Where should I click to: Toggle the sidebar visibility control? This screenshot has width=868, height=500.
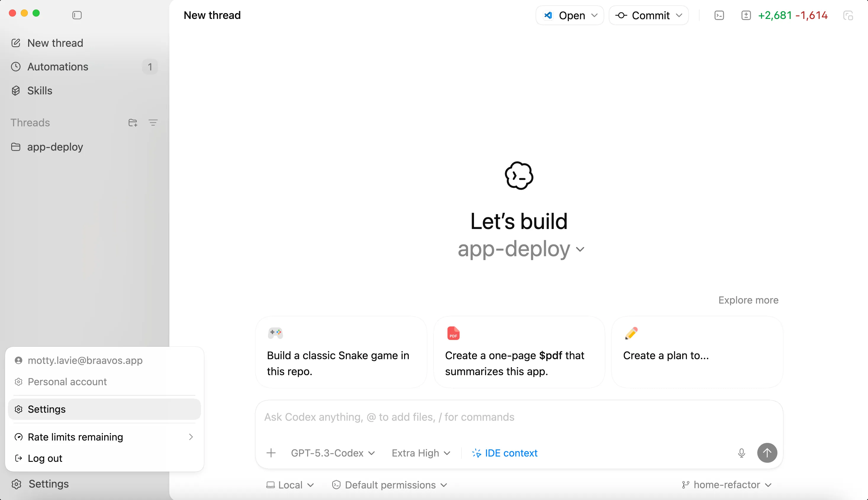[77, 15]
